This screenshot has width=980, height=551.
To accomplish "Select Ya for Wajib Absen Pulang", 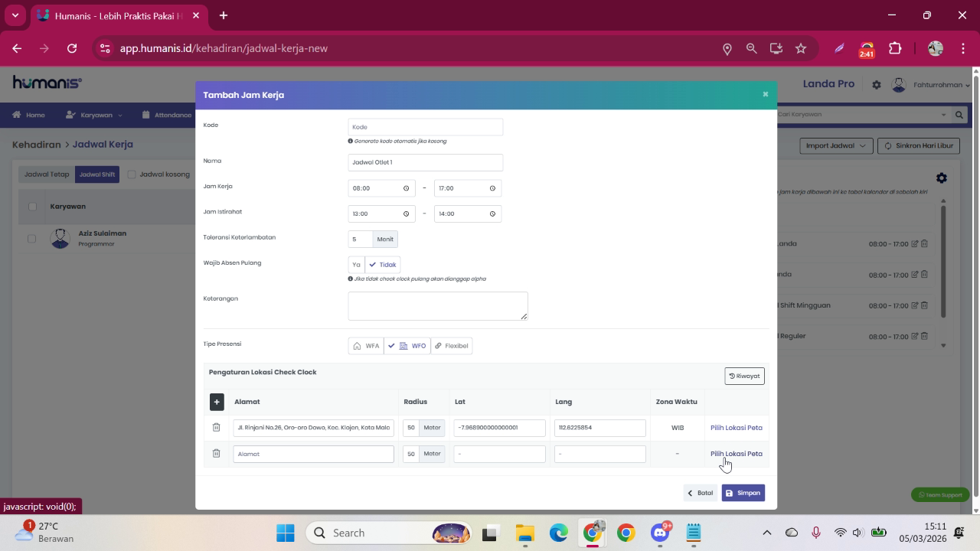I will point(356,265).
